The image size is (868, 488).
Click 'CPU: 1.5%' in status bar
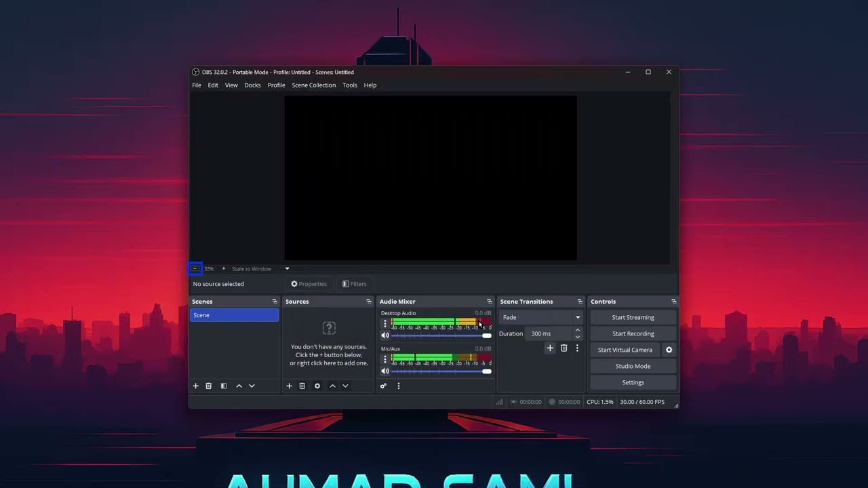[600, 402]
